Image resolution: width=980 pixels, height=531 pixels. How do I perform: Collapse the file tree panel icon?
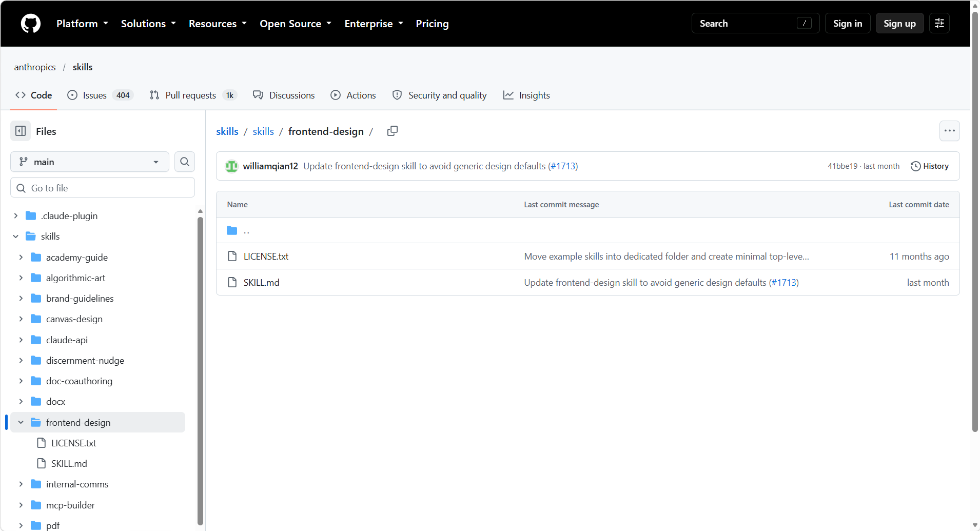pyautogui.click(x=21, y=131)
